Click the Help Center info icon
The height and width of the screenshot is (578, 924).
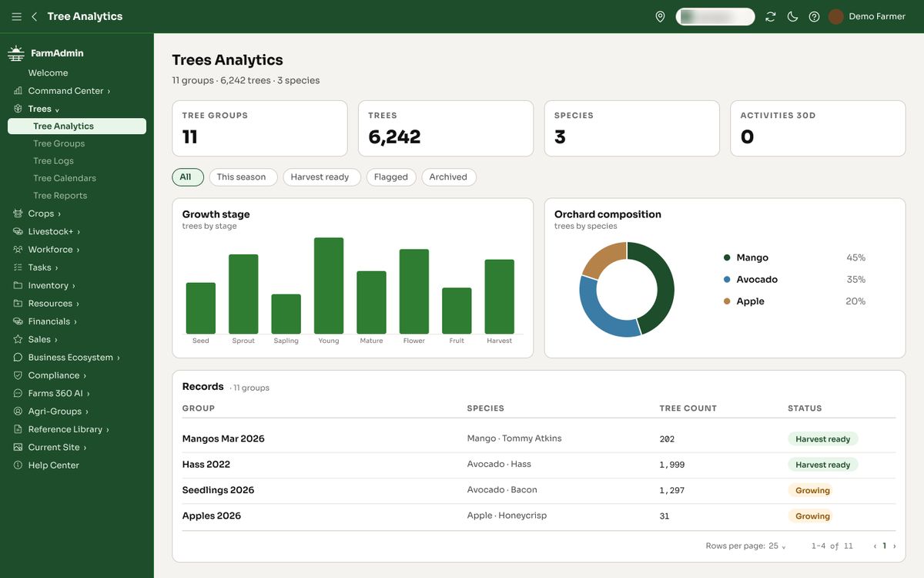(18, 465)
